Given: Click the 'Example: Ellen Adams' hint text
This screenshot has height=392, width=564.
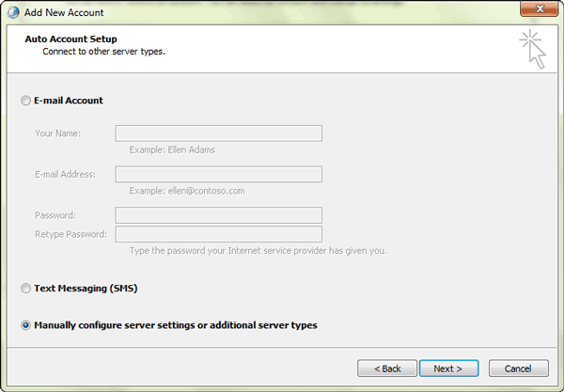Looking at the screenshot, I should coord(172,149).
